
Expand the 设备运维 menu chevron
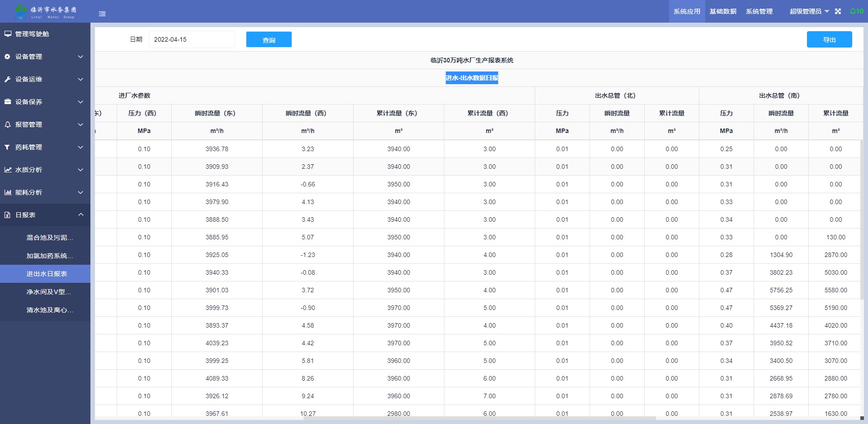tap(80, 79)
